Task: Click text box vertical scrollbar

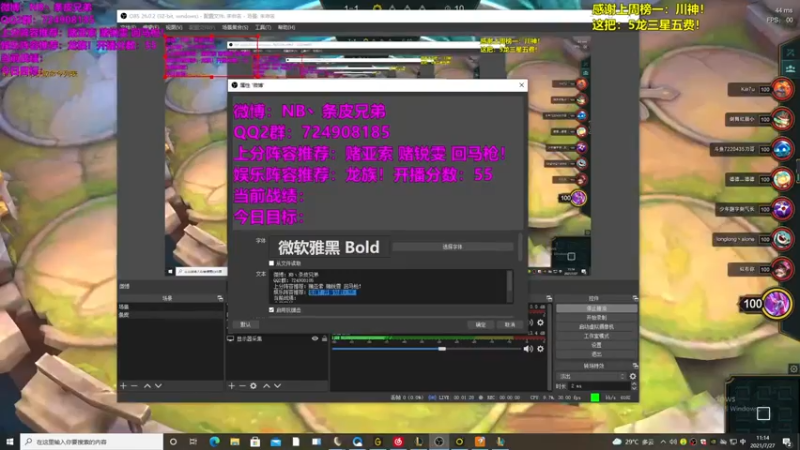Action: click(x=509, y=286)
